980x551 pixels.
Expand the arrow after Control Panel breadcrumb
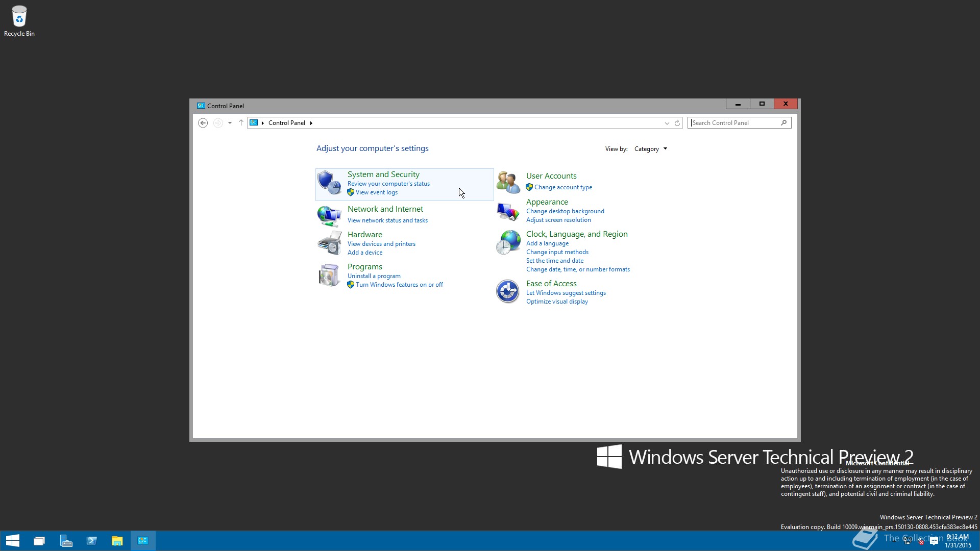(x=311, y=123)
